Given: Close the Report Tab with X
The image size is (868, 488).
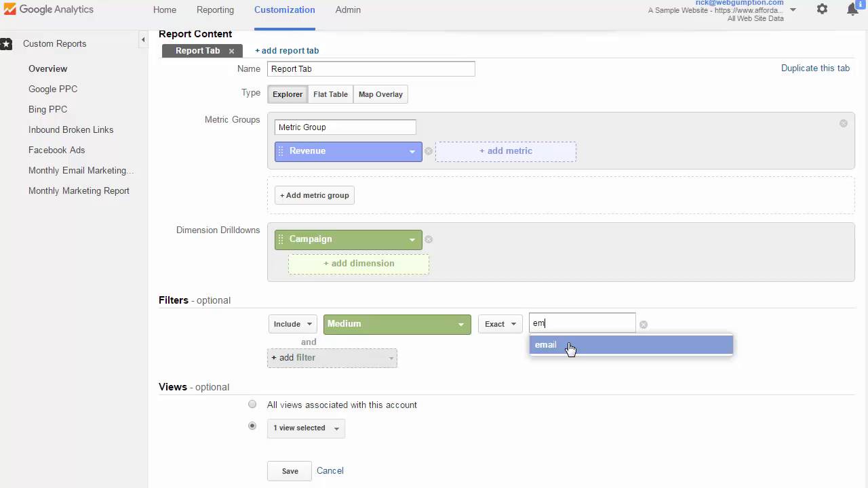Looking at the screenshot, I should pyautogui.click(x=231, y=51).
